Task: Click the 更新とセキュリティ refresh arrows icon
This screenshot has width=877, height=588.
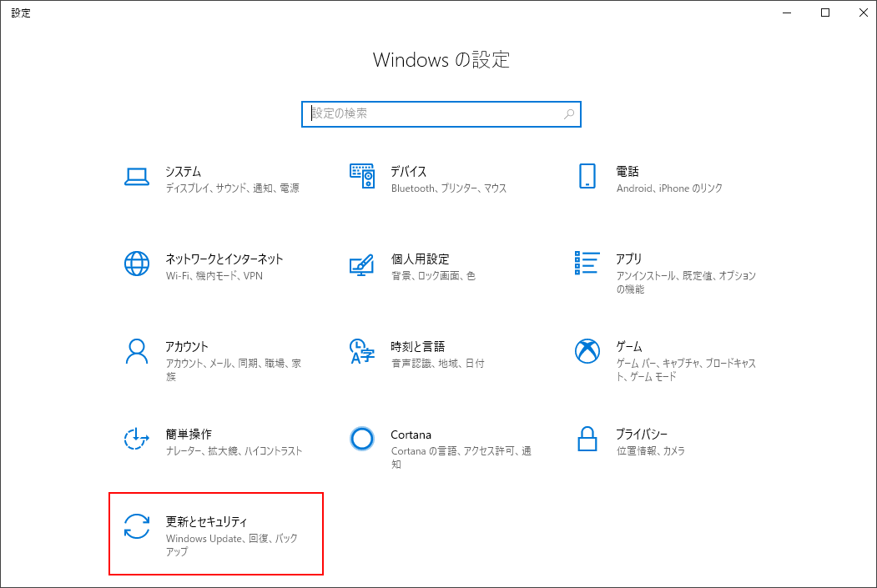Action: point(137,526)
